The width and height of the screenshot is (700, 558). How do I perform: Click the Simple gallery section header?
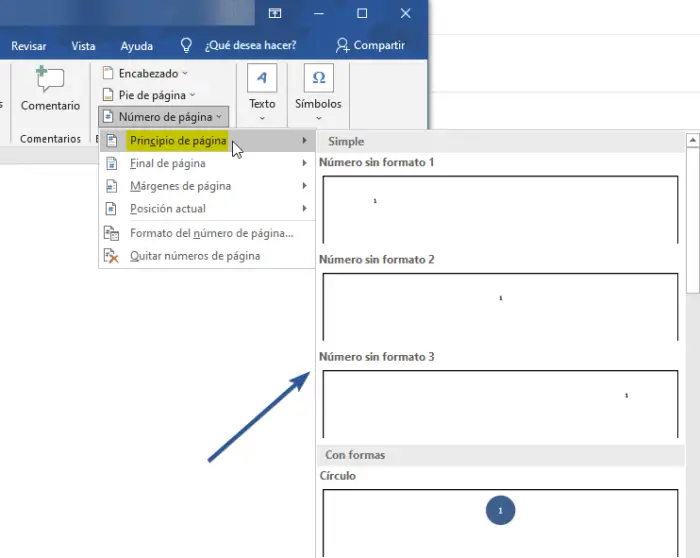(501, 142)
